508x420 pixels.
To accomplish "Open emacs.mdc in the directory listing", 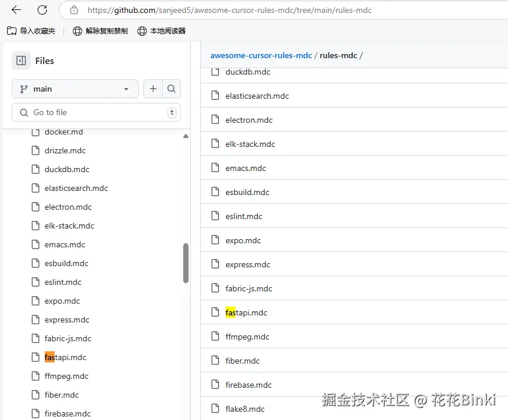I will tap(245, 168).
